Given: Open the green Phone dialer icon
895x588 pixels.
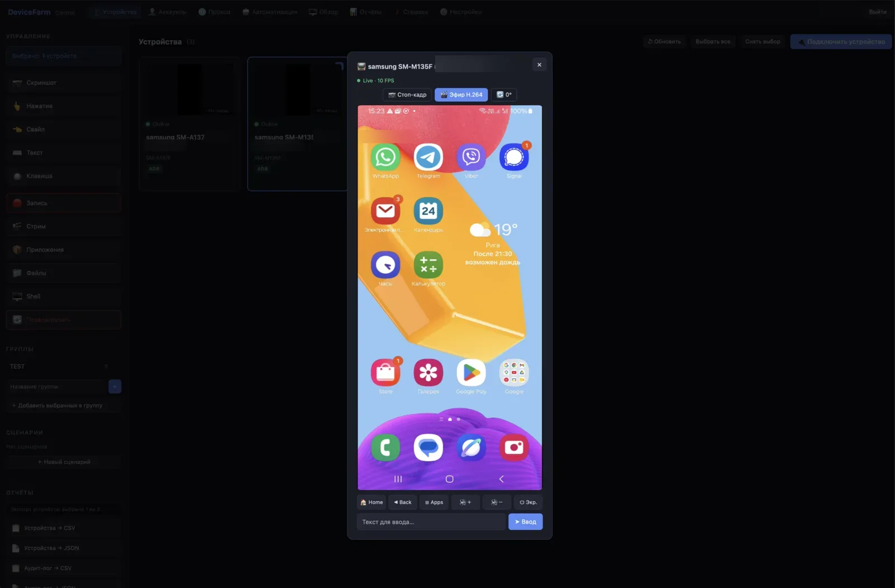Looking at the screenshot, I should coord(385,448).
